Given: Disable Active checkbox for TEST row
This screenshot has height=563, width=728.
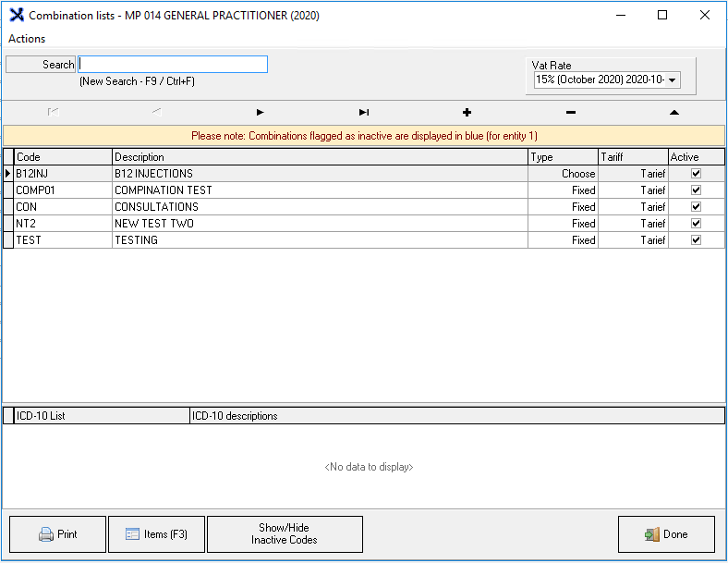Looking at the screenshot, I should (696, 240).
